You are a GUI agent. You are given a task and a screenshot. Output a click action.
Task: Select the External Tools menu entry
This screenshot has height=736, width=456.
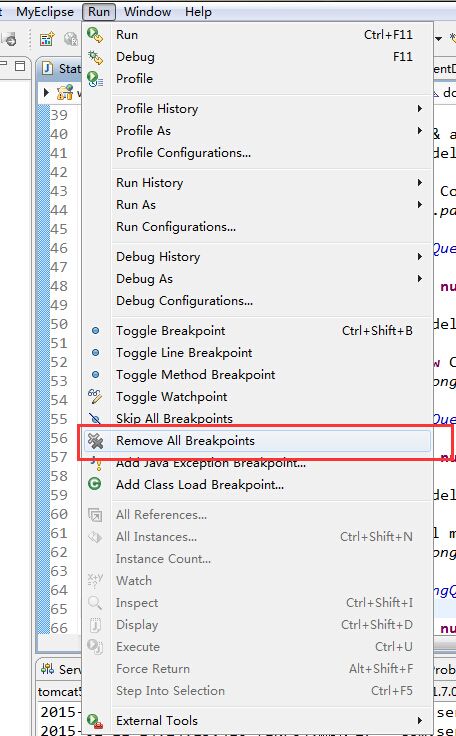(257, 721)
